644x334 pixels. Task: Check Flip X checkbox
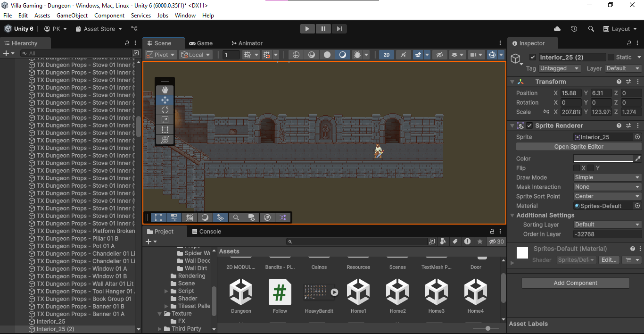577,168
